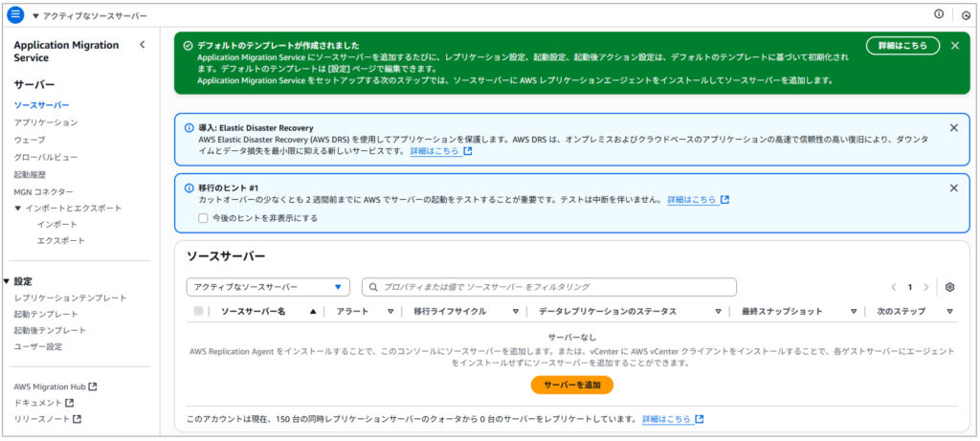Open sort menu for 最終スナップショット column
The width and height of the screenshot is (980, 441).
[x=853, y=311]
